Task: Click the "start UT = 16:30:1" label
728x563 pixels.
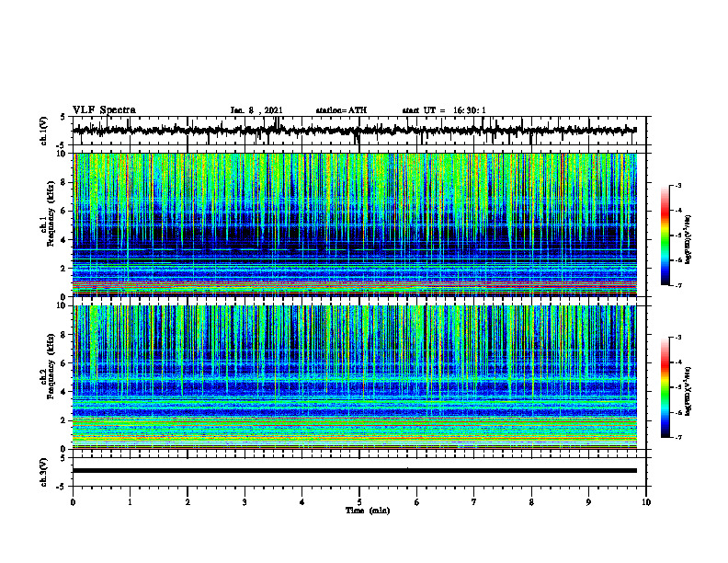Action: coord(444,110)
